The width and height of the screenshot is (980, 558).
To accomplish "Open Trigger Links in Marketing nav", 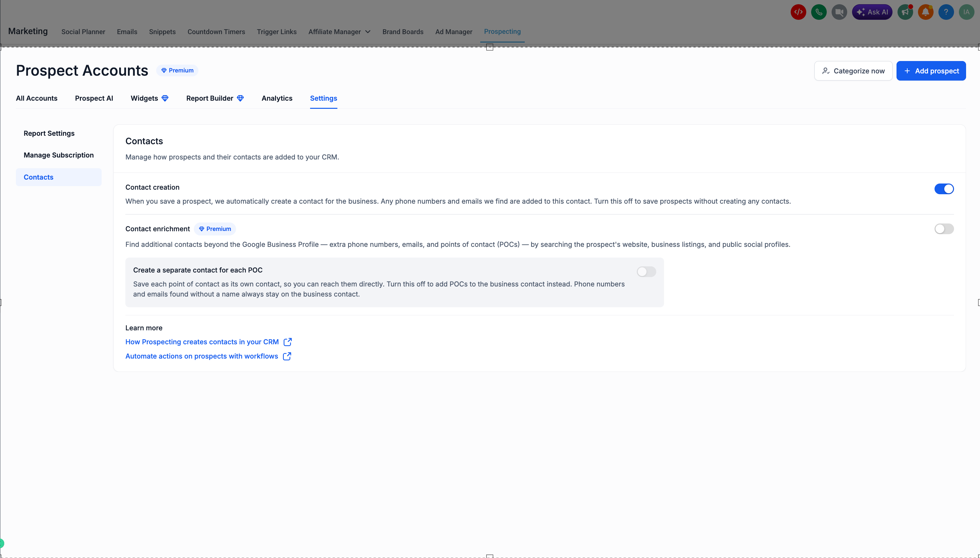I will (x=277, y=32).
